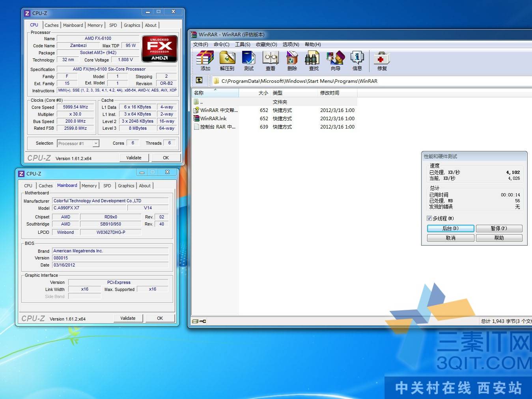Screen dimensions: 532x399
Task: Click the BIOS Date value 03/16/2012
Action: coord(110,265)
